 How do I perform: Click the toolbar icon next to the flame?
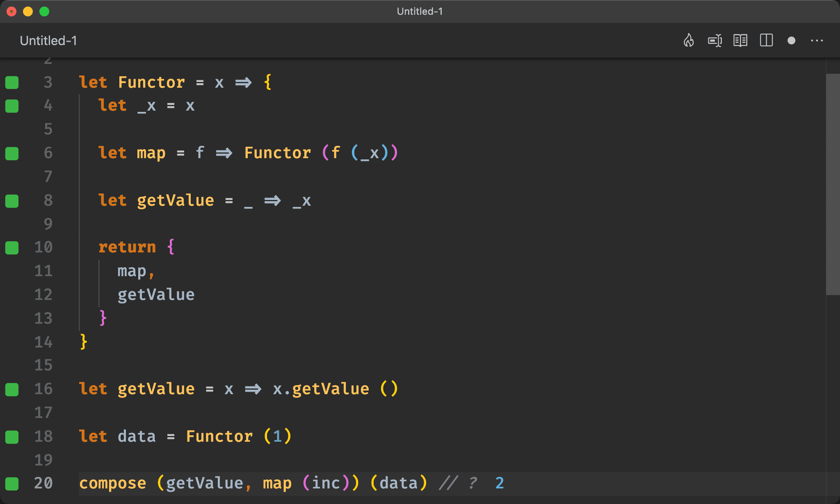pyautogui.click(x=715, y=41)
